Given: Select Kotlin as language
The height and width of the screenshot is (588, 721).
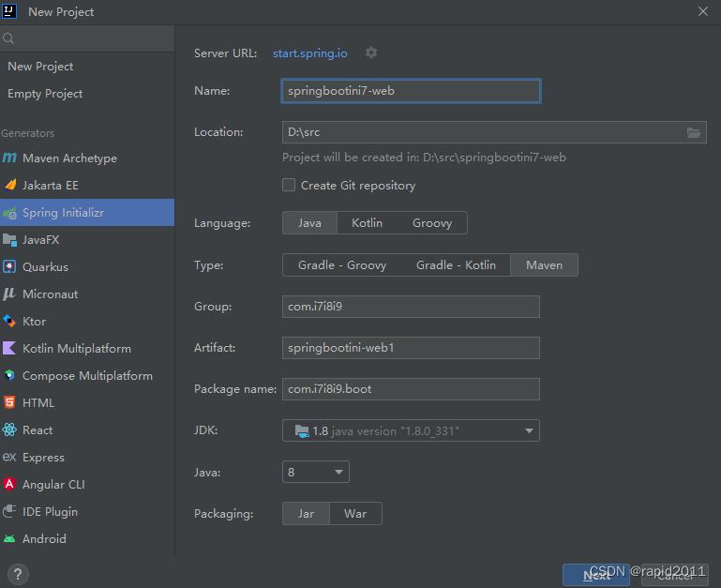Looking at the screenshot, I should coord(367,223).
